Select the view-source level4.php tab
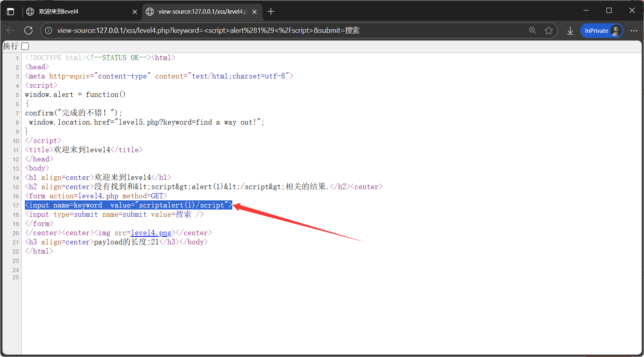 point(202,12)
